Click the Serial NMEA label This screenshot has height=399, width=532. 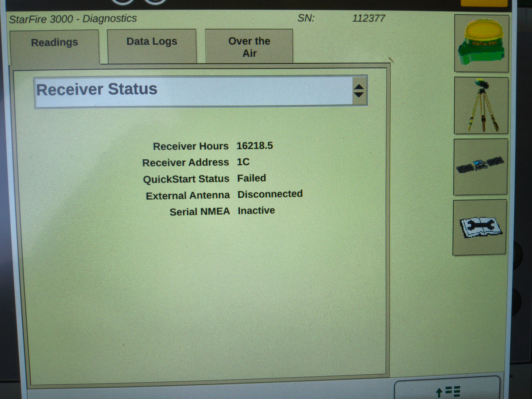pyautogui.click(x=200, y=212)
